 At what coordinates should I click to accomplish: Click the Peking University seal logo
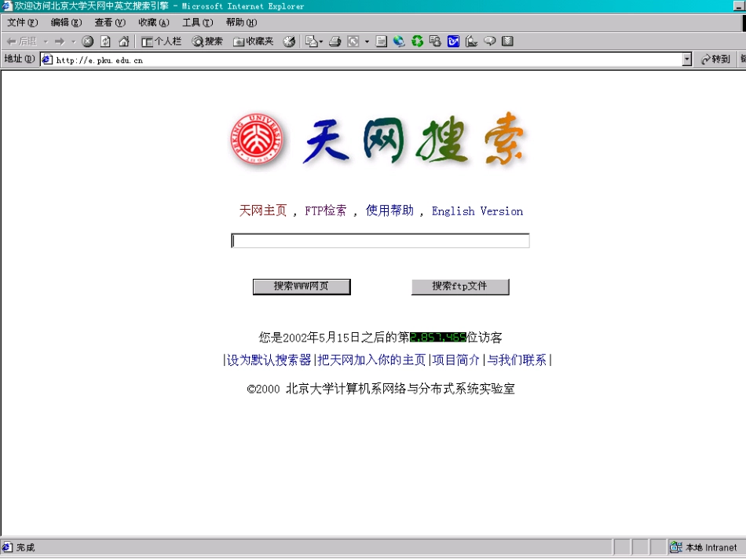click(x=258, y=139)
